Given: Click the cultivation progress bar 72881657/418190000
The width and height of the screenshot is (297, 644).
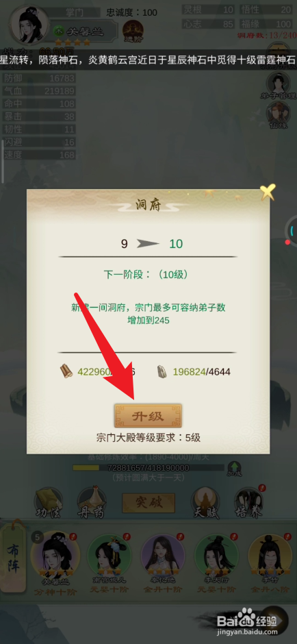Looking at the screenshot, I should click(x=148, y=468).
